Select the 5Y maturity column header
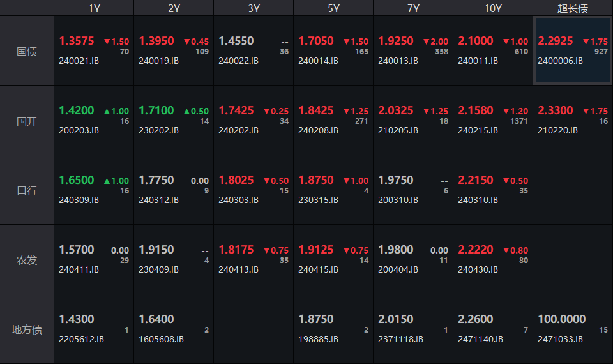Screen dimensions: 613x364 pos(333,8)
